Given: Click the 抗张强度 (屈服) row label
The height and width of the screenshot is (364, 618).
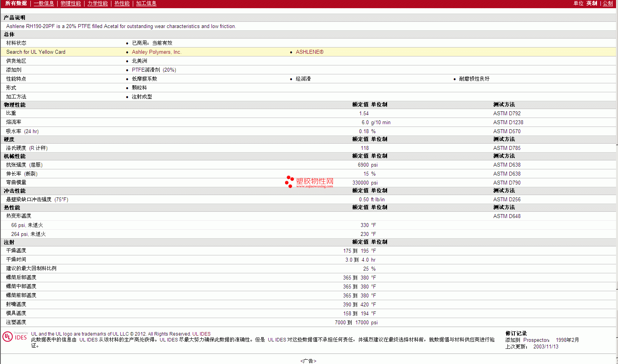Looking at the screenshot, I should pos(25,165).
